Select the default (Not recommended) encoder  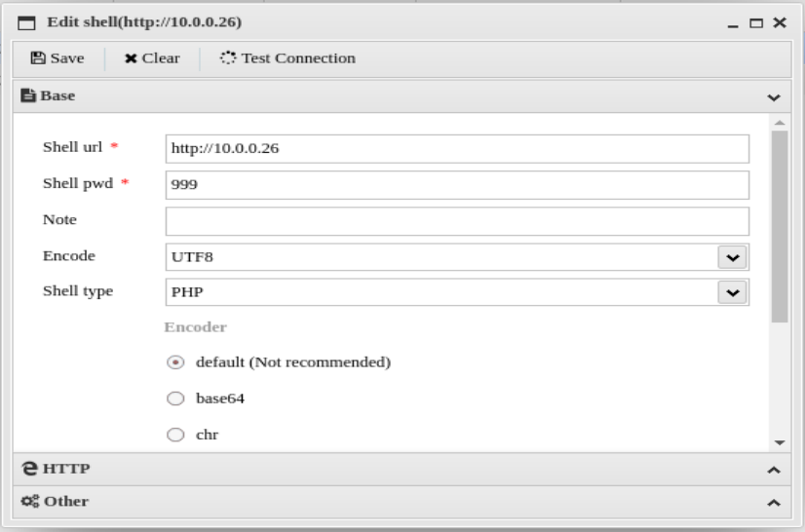pyautogui.click(x=175, y=362)
